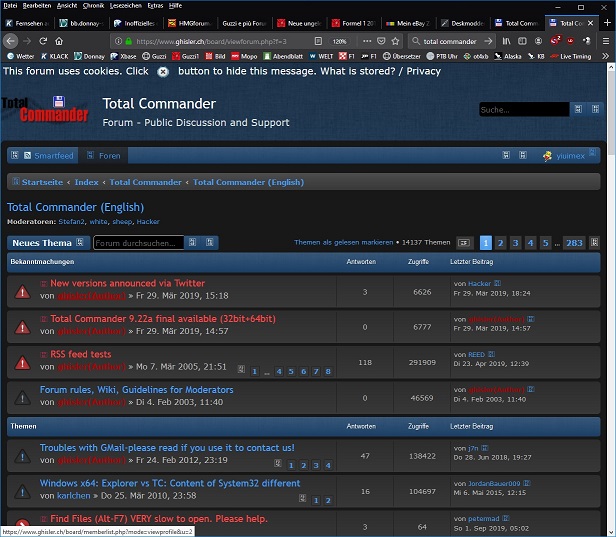Open the Chronik menu
This screenshot has width=616, height=537.
coord(94,5)
